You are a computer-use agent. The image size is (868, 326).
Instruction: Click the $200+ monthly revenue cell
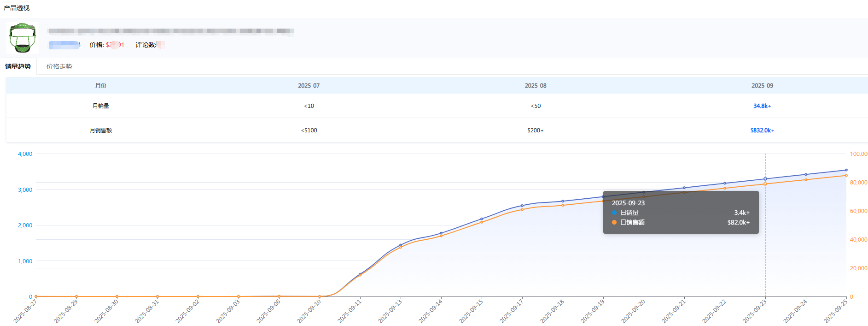pyautogui.click(x=536, y=130)
